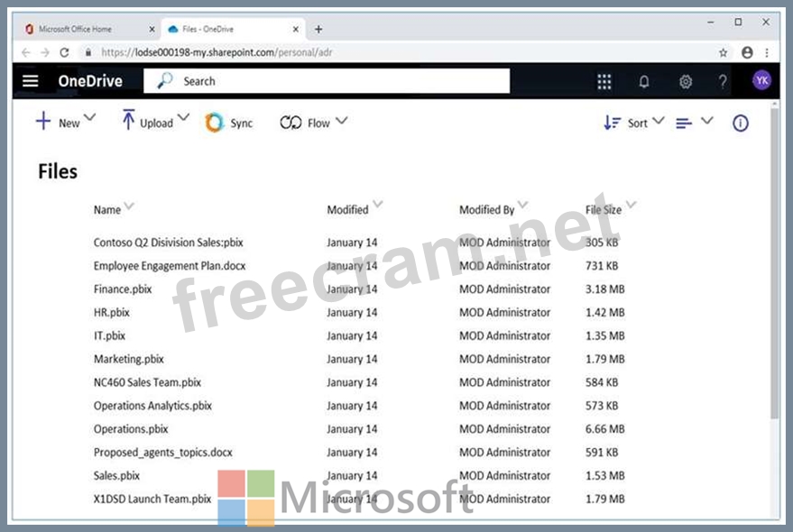The image size is (793, 532).
Task: Open the view options list dropdown
Action: coord(707,121)
